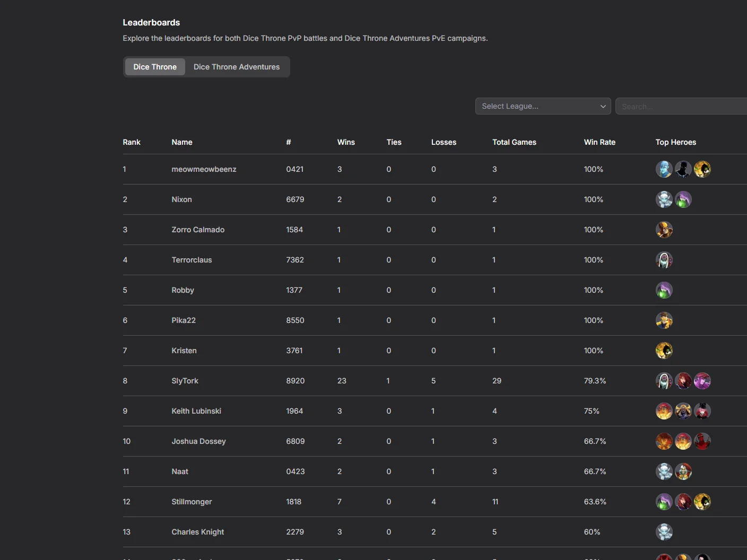This screenshot has width=747, height=560.
Task: Click the yellow tiger-striped hero avatar in meowmeowbeenz's row
Action: pyautogui.click(x=702, y=169)
